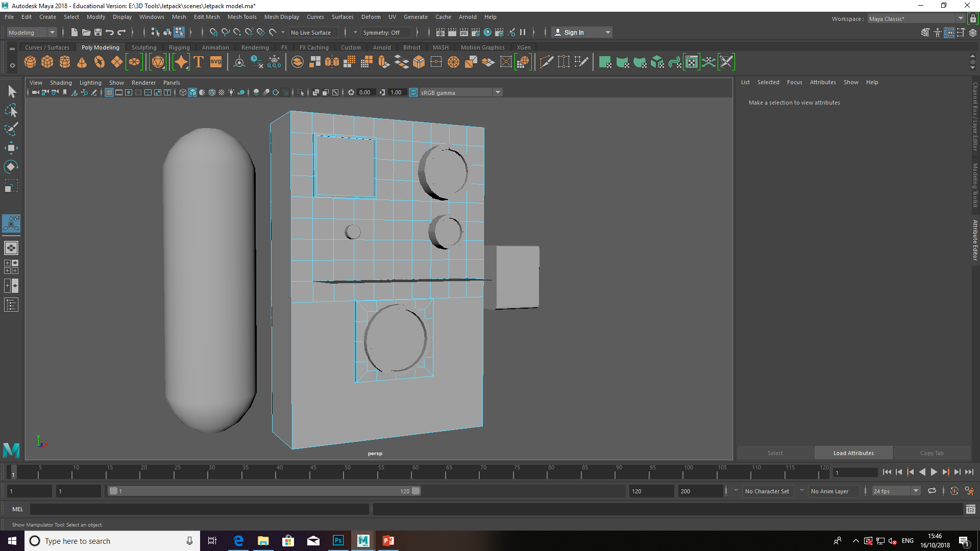Image resolution: width=980 pixels, height=551 pixels.
Task: Create a polygon sphere from the shelf
Action: (x=30, y=62)
